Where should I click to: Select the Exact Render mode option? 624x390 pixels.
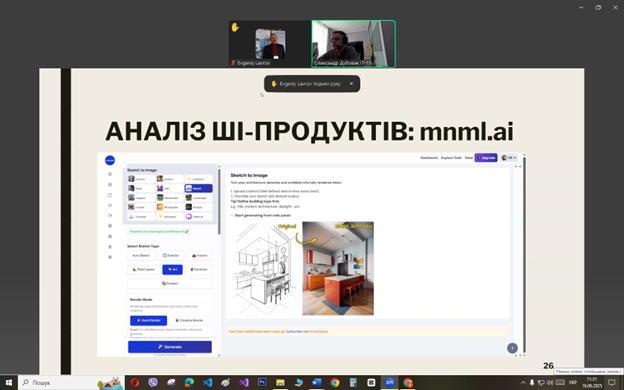[x=148, y=320]
